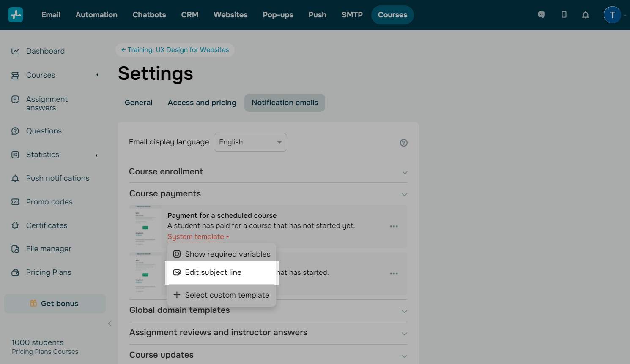Collapse the Course payments section
The height and width of the screenshot is (364, 630).
coord(405,194)
